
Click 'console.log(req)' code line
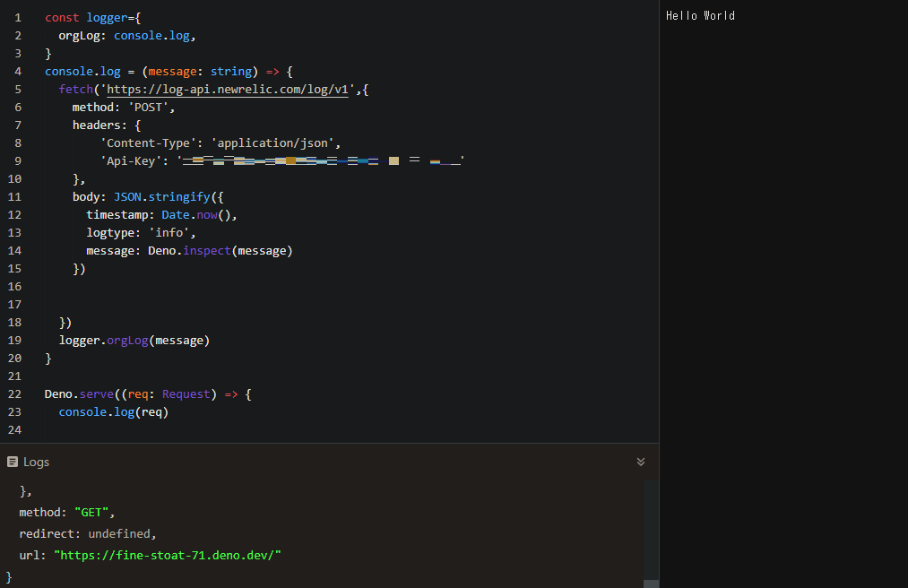tap(114, 412)
